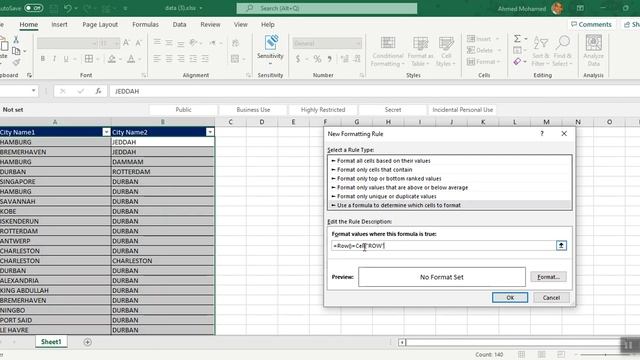Image resolution: width=640 pixels, height=360 pixels.
Task: Add a new sheet with plus icon
Action: (x=87, y=342)
